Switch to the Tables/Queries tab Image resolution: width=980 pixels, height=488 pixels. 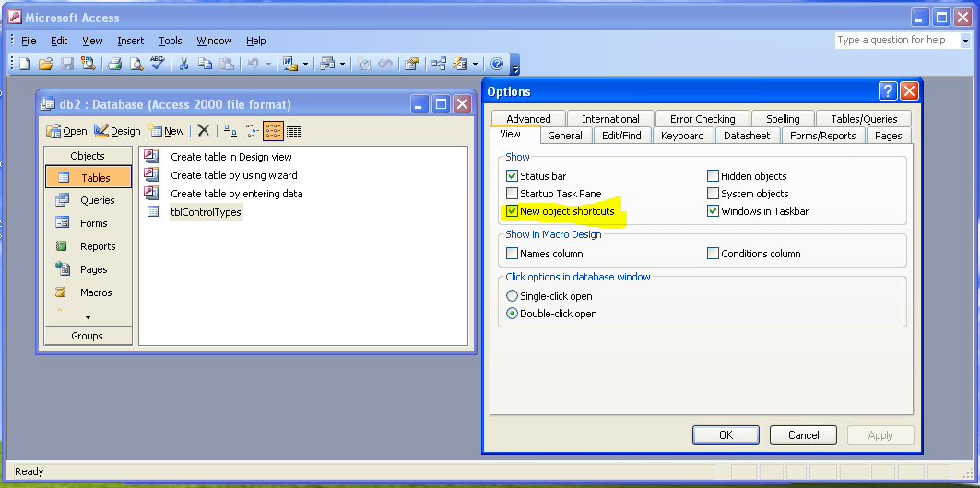[864, 119]
